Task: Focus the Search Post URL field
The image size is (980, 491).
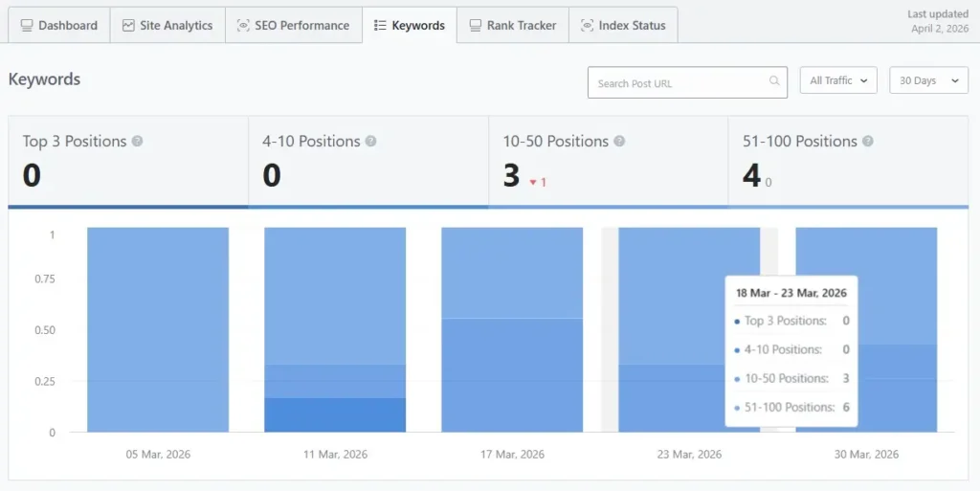Action: pyautogui.click(x=678, y=83)
